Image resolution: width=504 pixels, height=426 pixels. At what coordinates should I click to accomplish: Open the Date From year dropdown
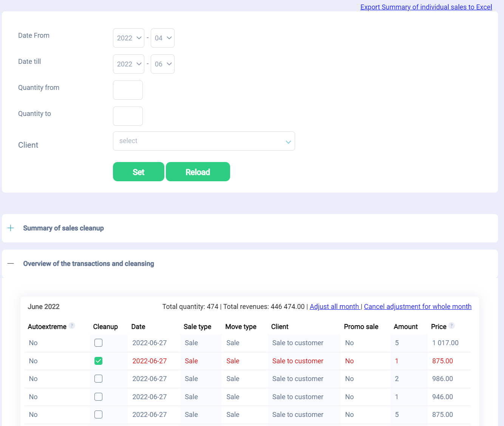(x=128, y=38)
